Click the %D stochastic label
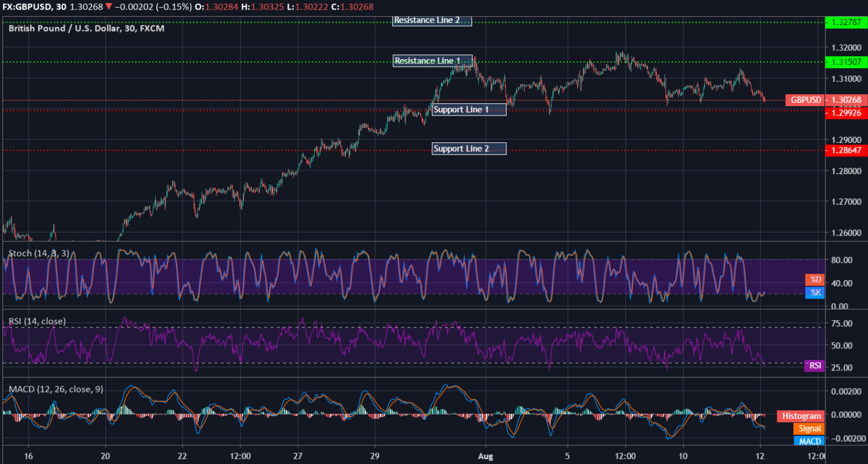 point(815,280)
